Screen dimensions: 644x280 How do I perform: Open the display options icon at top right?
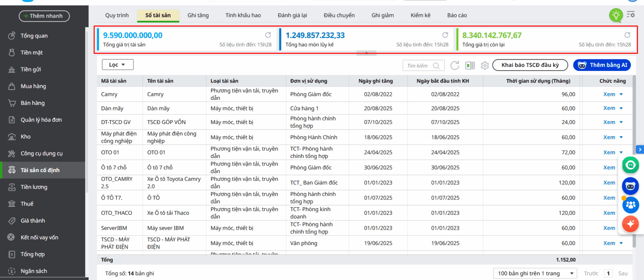tap(631, 15)
